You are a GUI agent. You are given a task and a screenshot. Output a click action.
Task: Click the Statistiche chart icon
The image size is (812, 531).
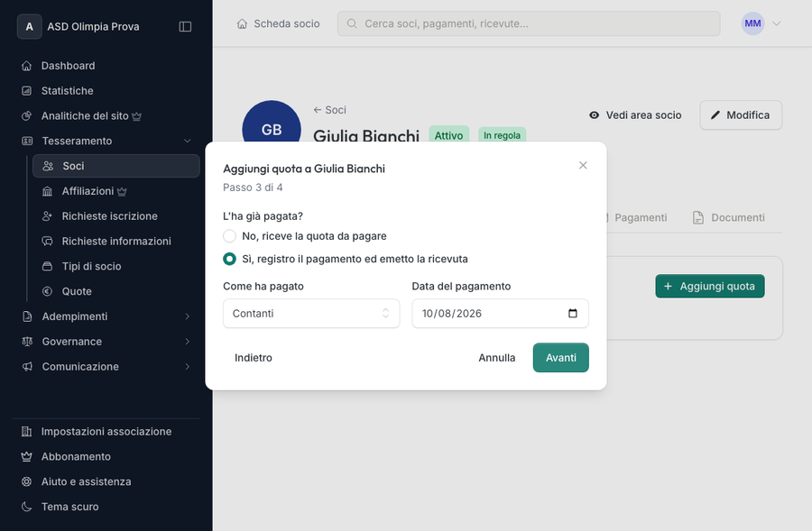[x=26, y=91]
